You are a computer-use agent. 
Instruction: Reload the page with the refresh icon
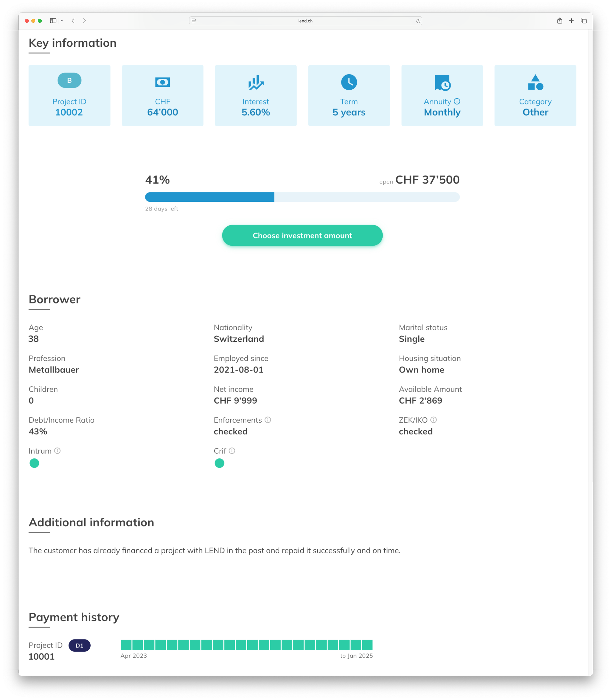(x=418, y=21)
